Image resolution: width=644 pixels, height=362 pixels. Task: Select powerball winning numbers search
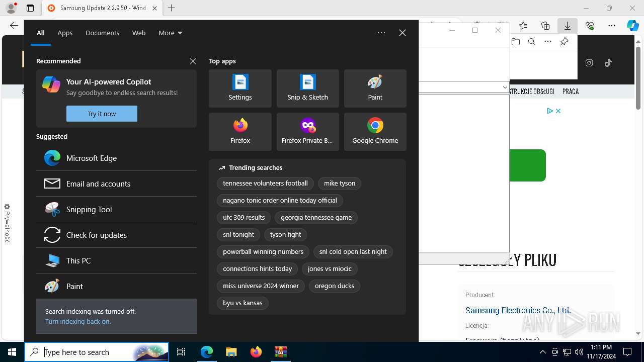(263, 252)
